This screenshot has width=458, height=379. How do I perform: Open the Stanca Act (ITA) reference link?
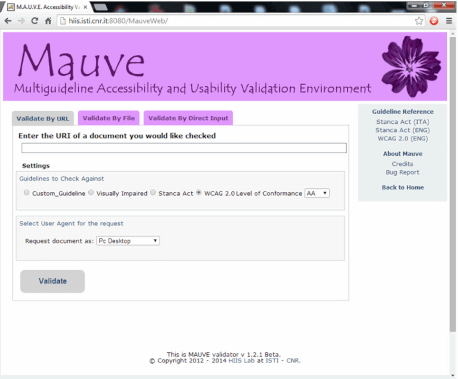(x=403, y=122)
